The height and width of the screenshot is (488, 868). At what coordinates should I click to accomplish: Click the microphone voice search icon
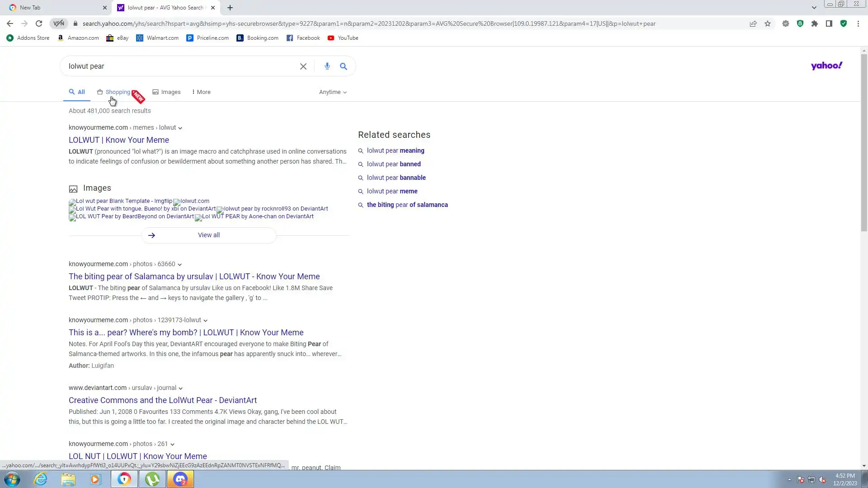[327, 66]
